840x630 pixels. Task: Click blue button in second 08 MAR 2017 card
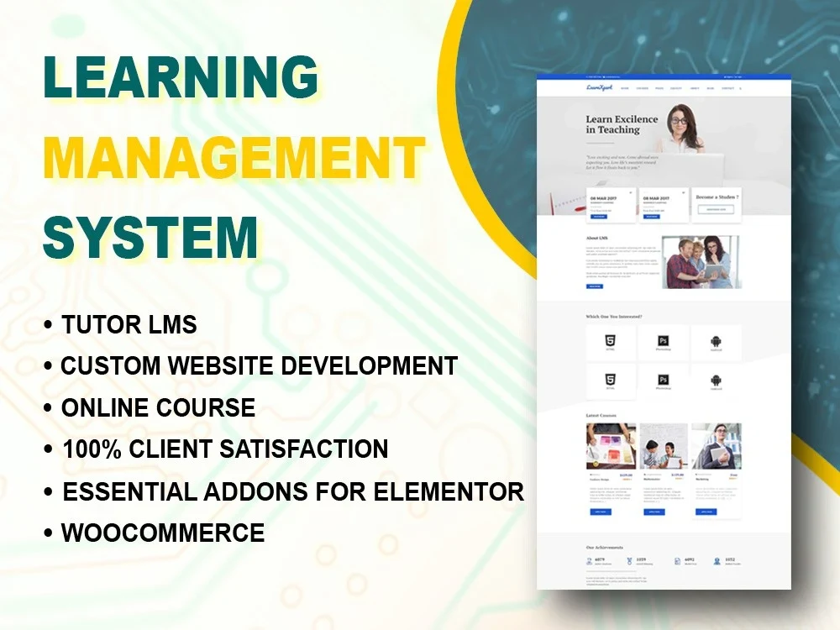[x=651, y=217]
